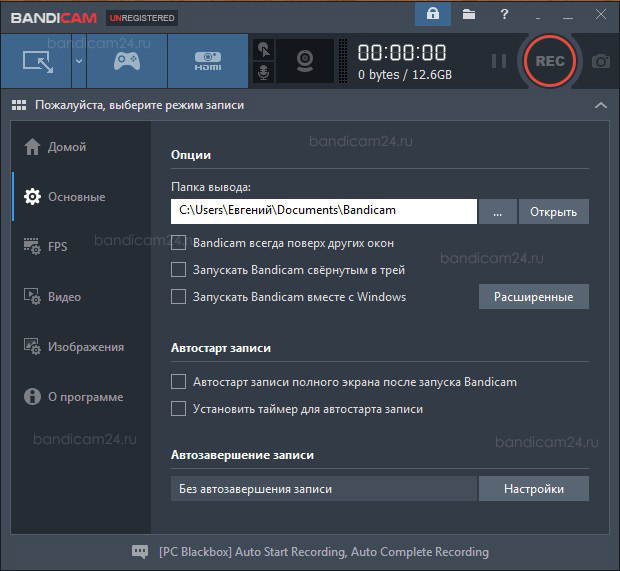
Task: Switch to game recording mode gamepad icon
Action: pos(127,61)
